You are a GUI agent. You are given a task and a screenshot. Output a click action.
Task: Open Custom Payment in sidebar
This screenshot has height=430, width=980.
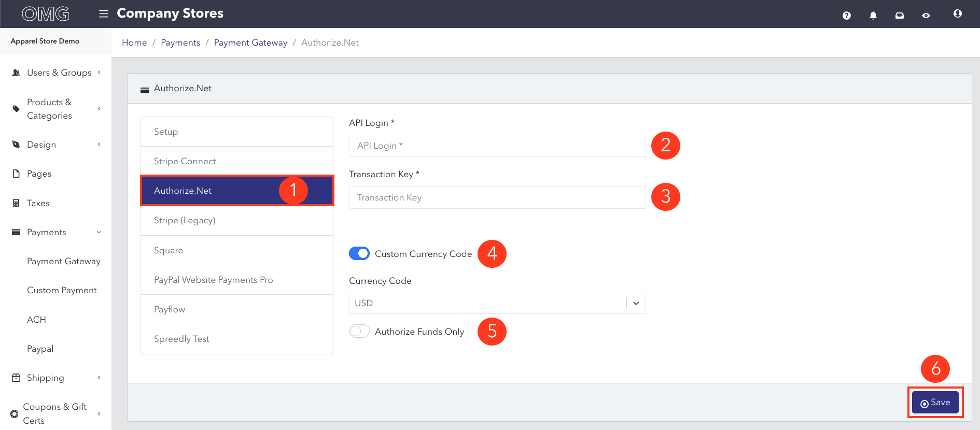pos(62,290)
